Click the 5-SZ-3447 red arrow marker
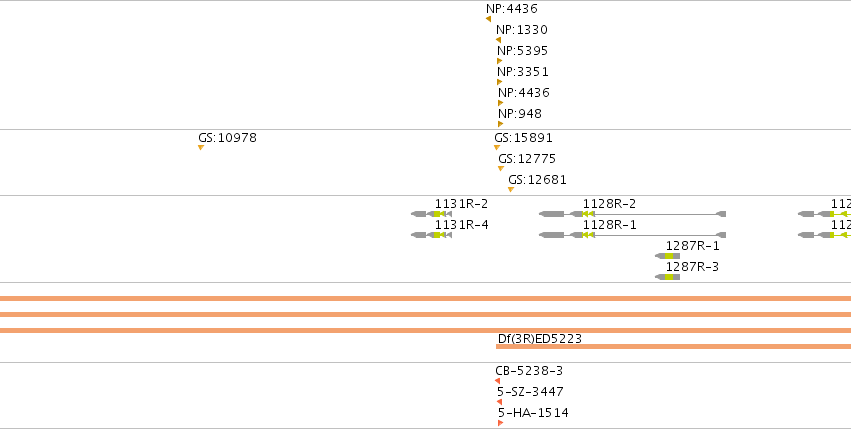Viewport: 851px width, 429px height. click(x=499, y=402)
